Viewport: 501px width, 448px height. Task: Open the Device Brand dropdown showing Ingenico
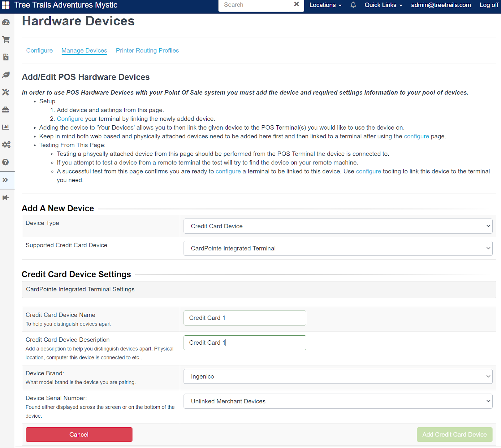click(338, 376)
